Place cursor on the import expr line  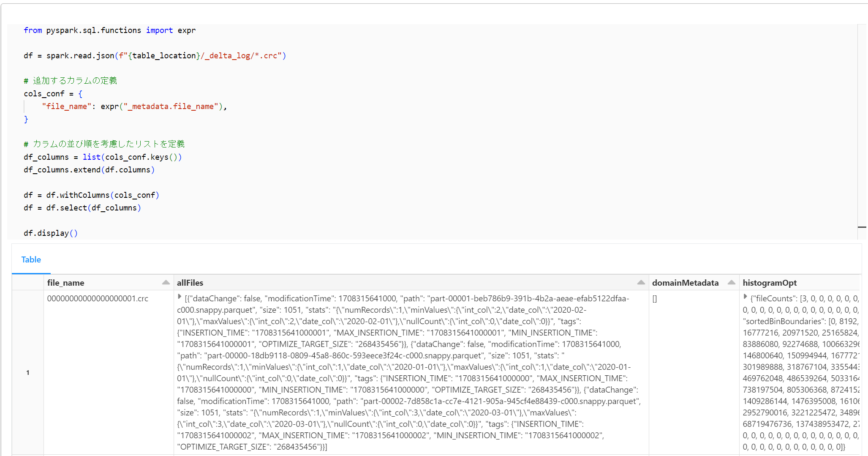coord(109,30)
